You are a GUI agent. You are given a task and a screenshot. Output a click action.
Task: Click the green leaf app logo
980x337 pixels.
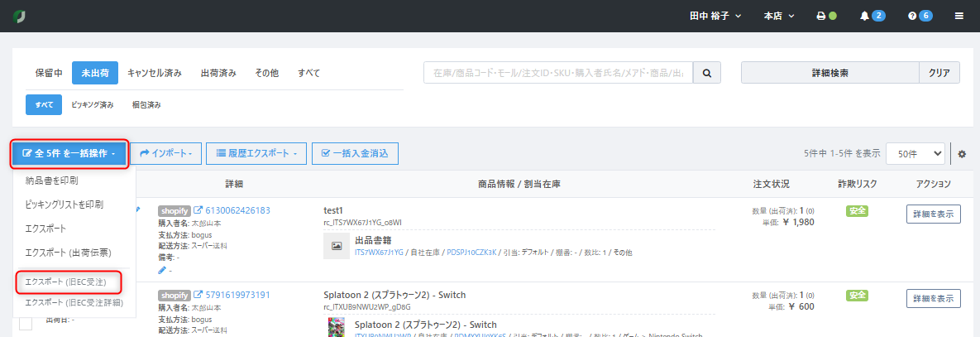click(x=20, y=17)
